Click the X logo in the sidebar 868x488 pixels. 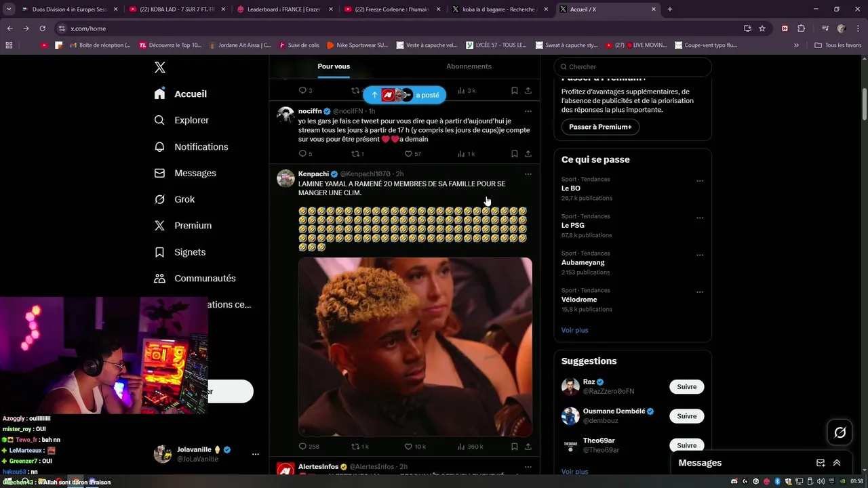[160, 67]
